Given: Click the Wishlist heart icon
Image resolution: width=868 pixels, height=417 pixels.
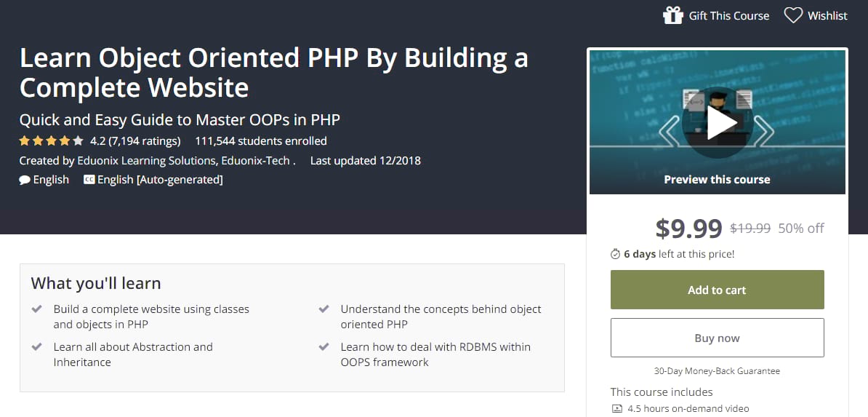Looking at the screenshot, I should coord(793,15).
